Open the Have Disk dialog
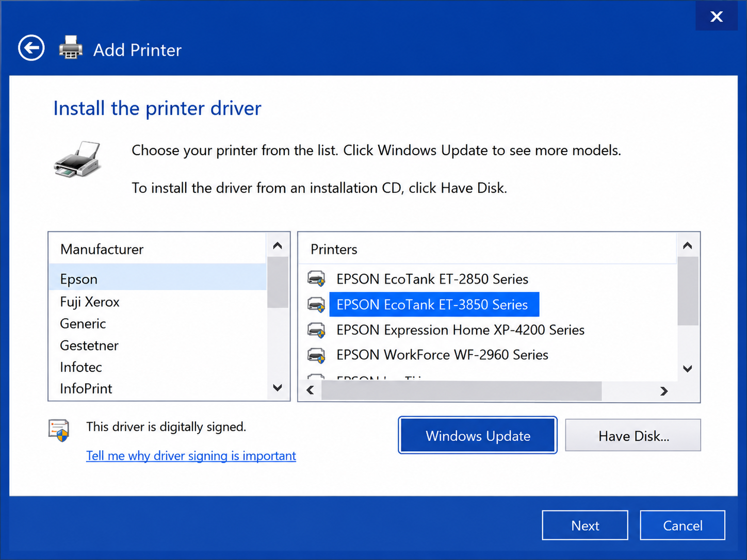Image resolution: width=747 pixels, height=560 pixels. point(633,436)
